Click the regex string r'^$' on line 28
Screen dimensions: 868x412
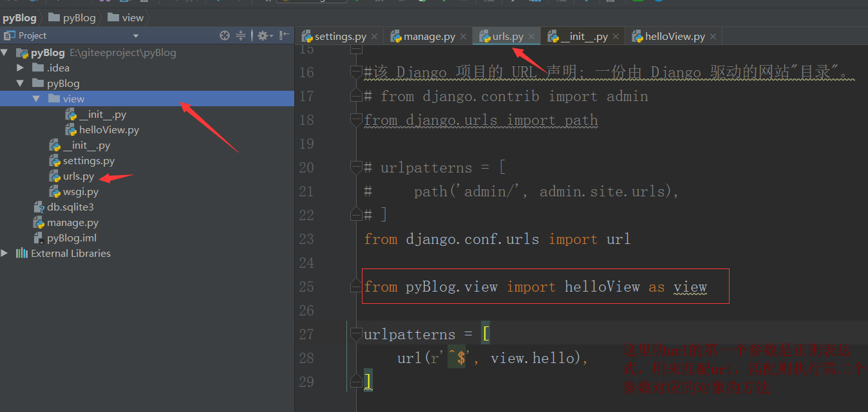point(449,358)
